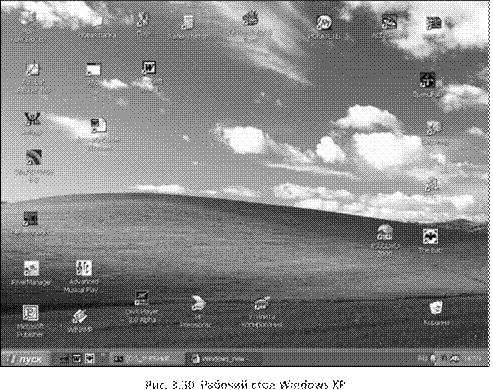Open The Bat! mail client icon
493x390 pixels.
(430, 237)
